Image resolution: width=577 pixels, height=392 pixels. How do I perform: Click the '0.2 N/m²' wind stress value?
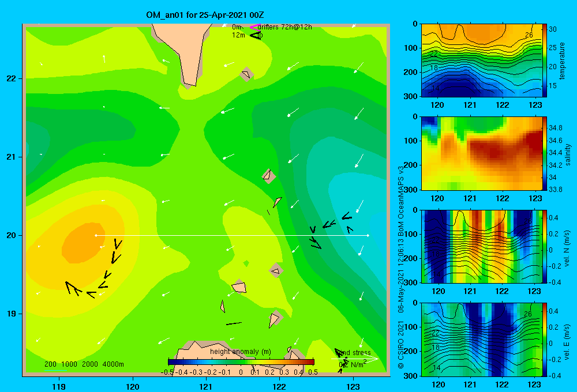pyautogui.click(x=352, y=364)
